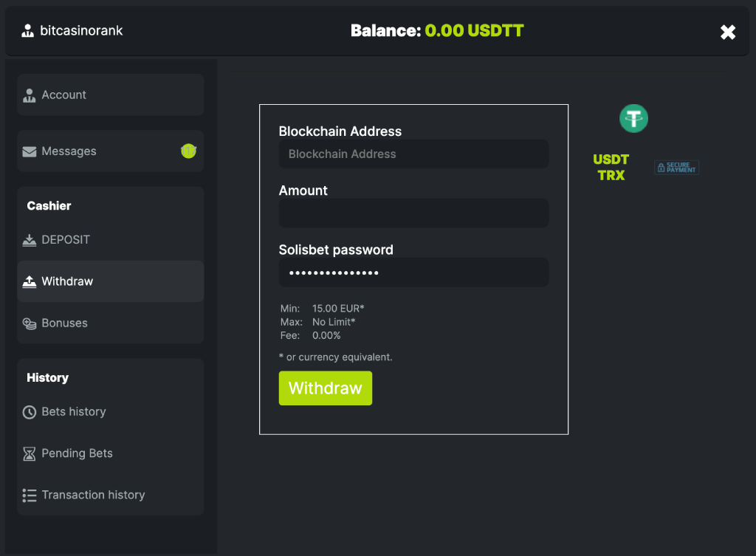Click the History section heading
This screenshot has width=756, height=556.
click(48, 377)
